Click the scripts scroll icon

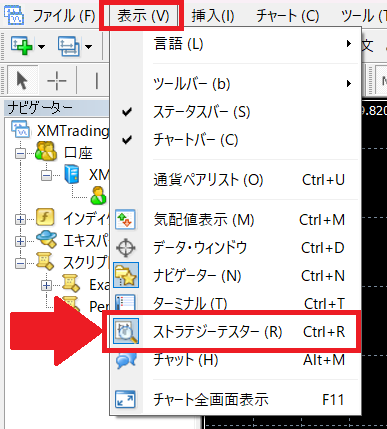[45, 261]
